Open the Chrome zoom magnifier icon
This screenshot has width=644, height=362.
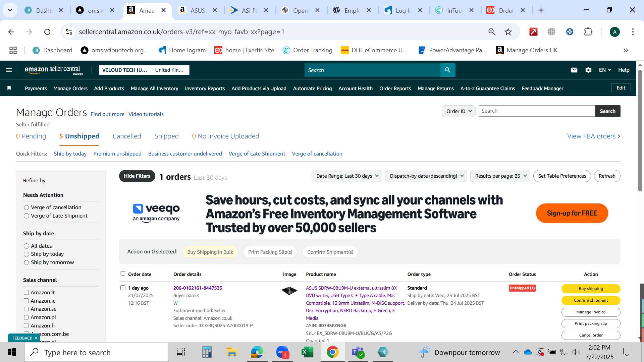492,32
